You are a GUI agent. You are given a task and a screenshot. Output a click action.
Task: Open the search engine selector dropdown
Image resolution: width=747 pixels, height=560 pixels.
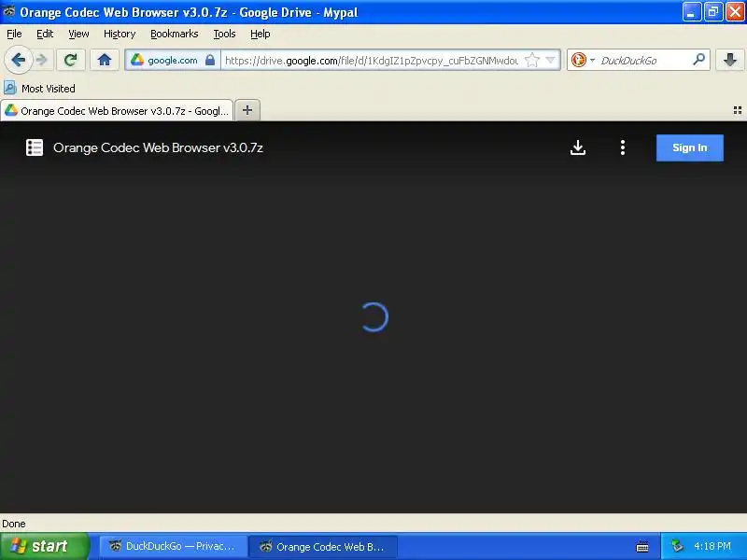592,60
